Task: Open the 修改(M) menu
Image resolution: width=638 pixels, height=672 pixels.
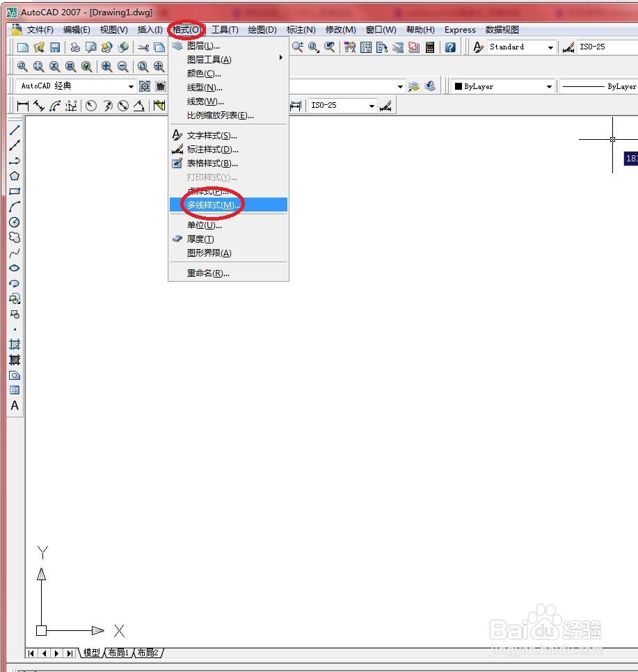Action: tap(340, 30)
